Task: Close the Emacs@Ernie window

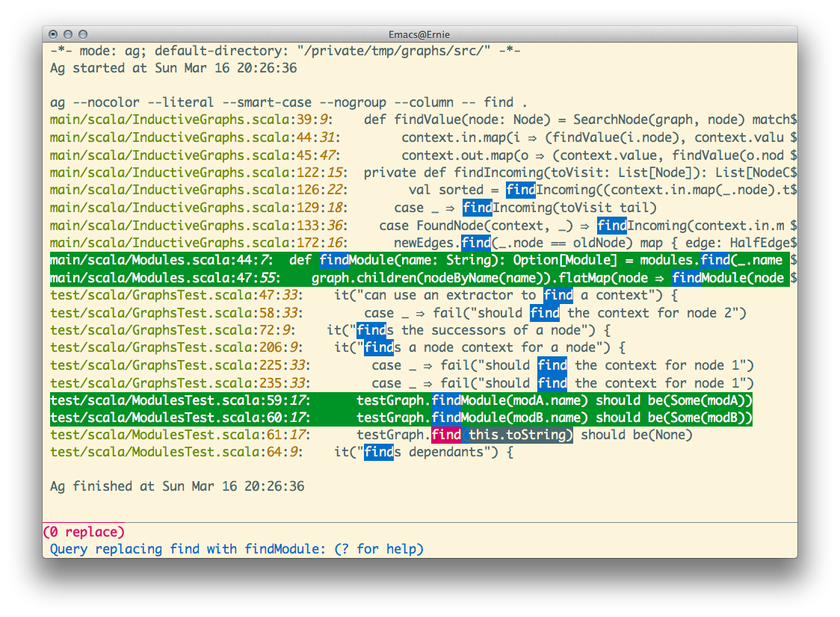Action: click(53, 34)
